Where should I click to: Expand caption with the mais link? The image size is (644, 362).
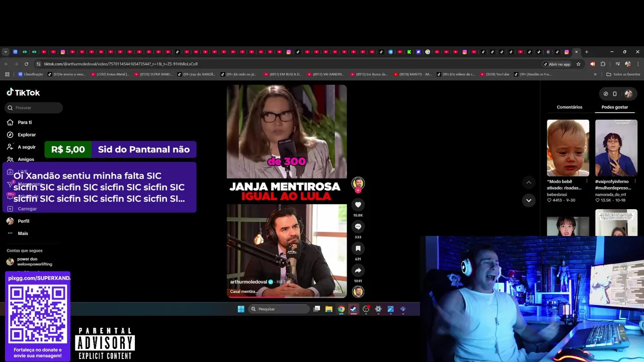(x=337, y=292)
